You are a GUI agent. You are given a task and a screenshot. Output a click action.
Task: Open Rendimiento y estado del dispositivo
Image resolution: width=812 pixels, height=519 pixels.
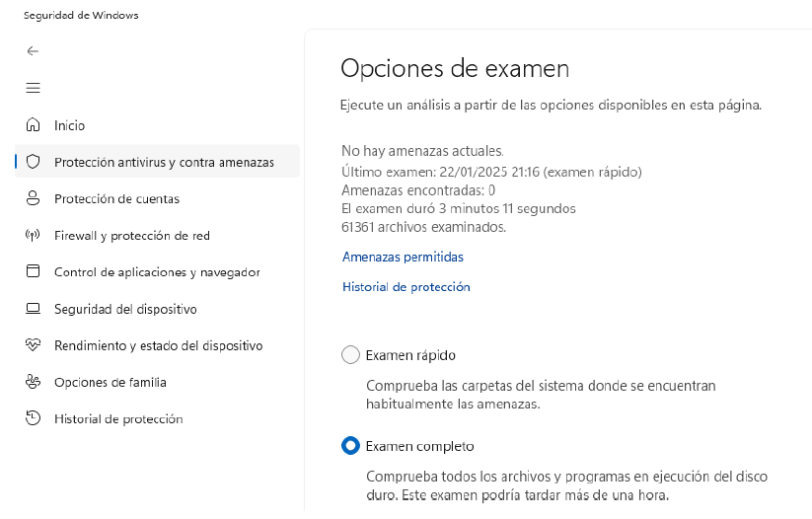tap(158, 345)
